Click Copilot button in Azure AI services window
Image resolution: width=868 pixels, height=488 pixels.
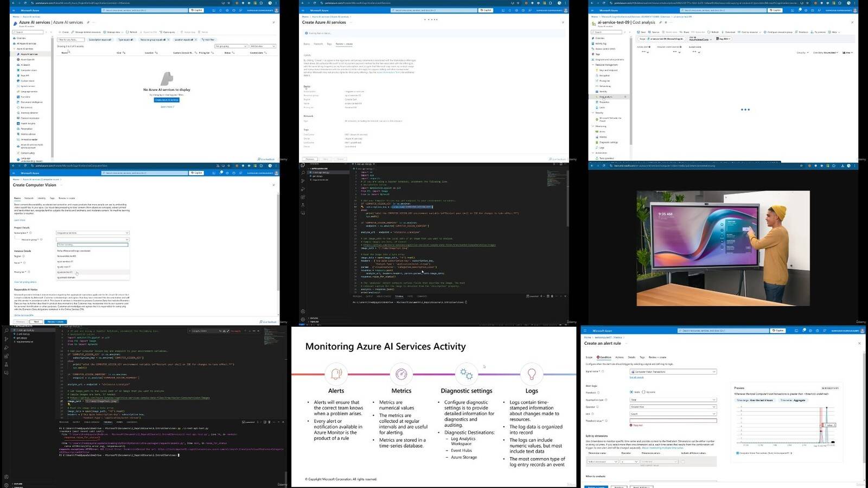(x=196, y=10)
